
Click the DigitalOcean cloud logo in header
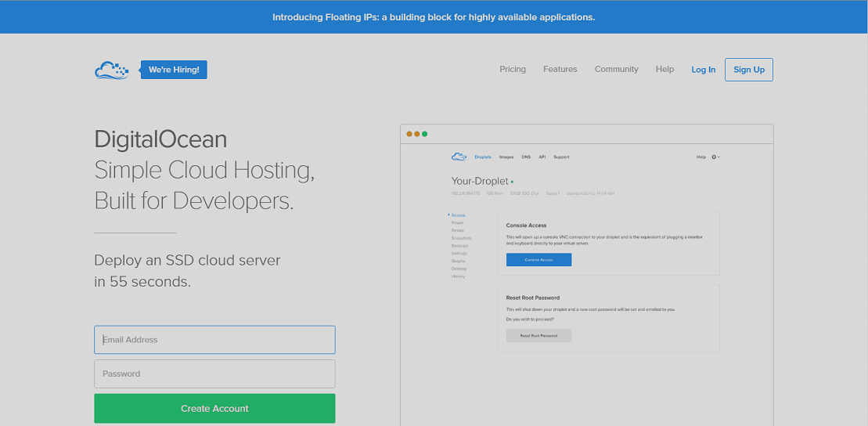111,70
